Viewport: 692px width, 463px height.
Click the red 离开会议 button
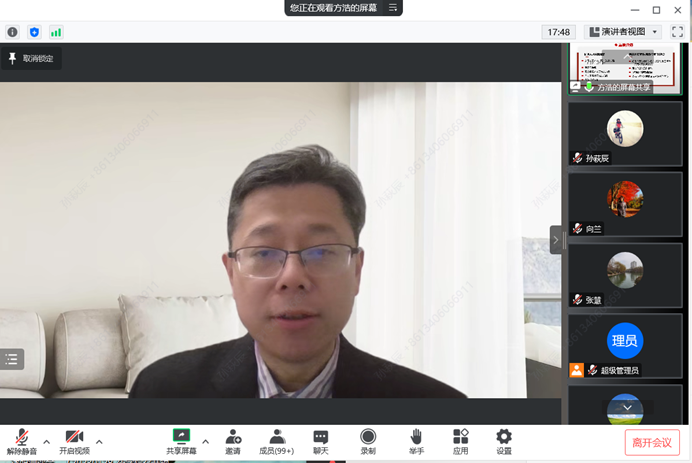[x=652, y=442]
